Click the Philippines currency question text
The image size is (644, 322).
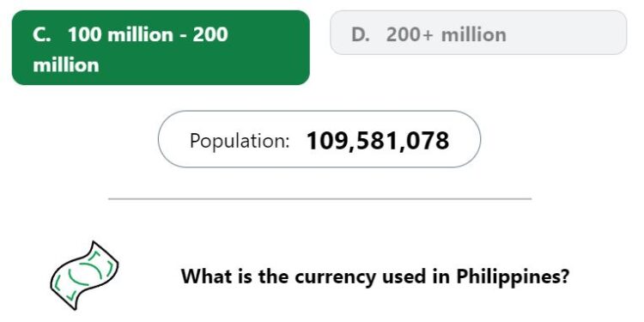pos(375,276)
